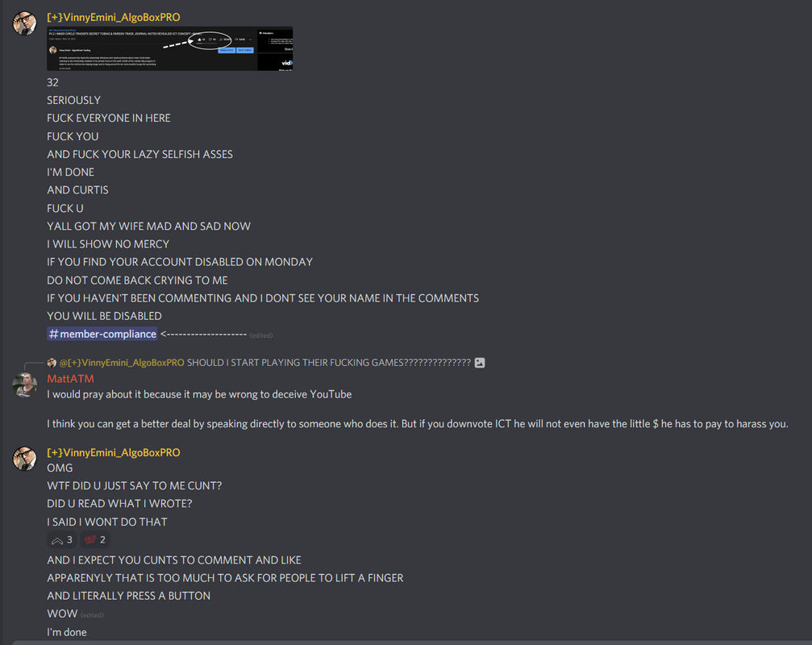
Task: Click the MattATM username
Action: (70, 379)
